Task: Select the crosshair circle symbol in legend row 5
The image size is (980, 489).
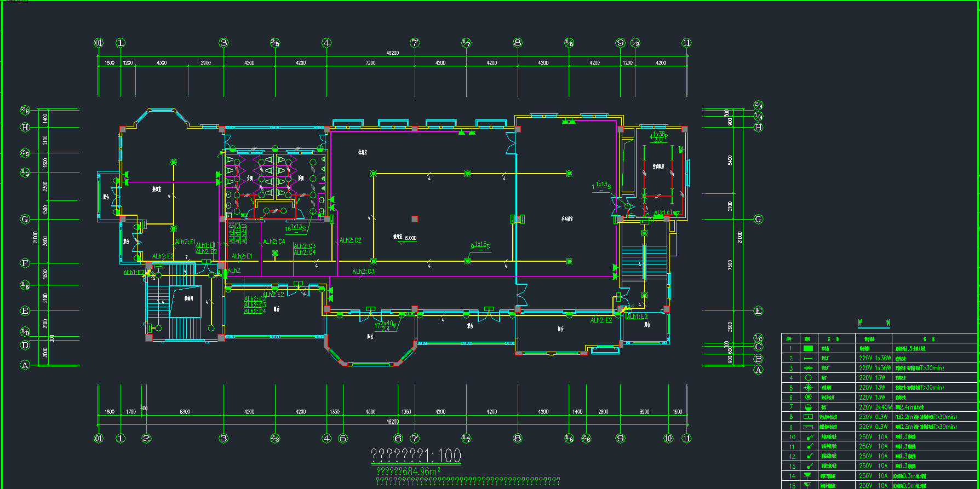Action: 808,388
